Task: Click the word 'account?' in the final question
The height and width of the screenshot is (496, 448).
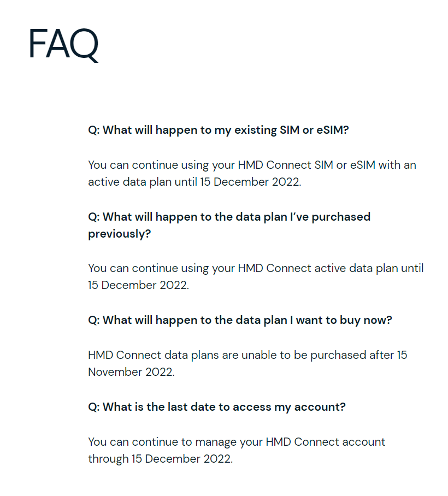Action: click(x=320, y=407)
